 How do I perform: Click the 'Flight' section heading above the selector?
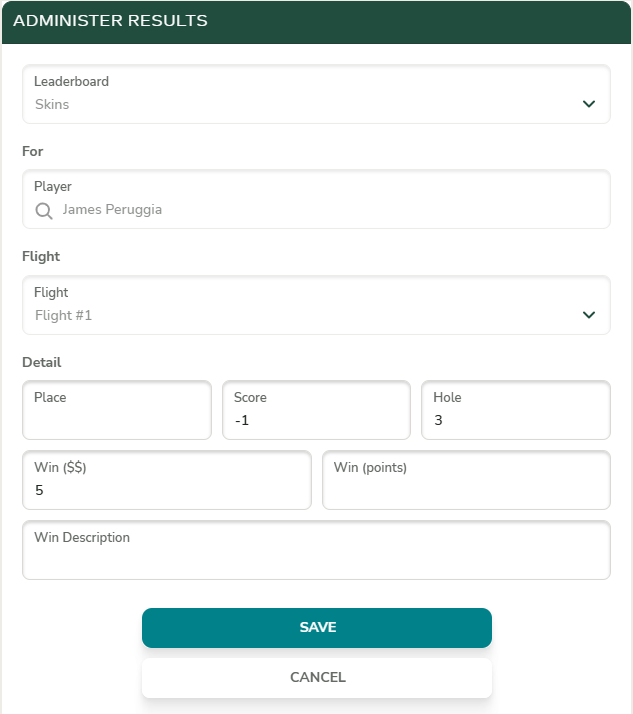tap(41, 256)
